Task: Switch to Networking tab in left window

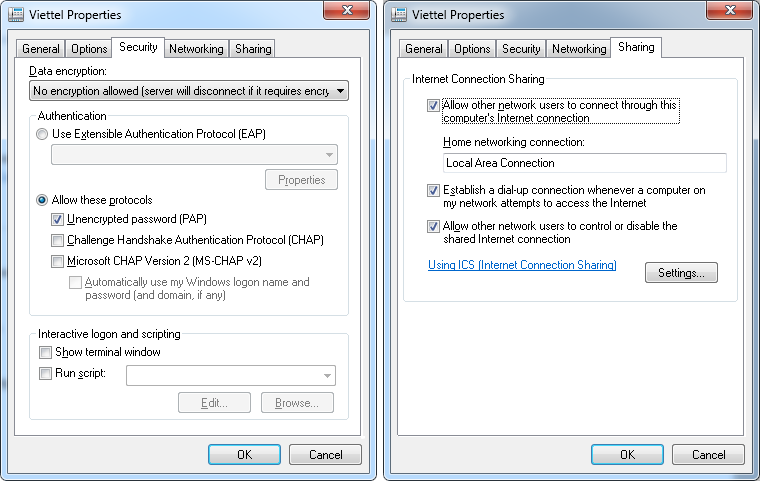Action: click(x=196, y=49)
